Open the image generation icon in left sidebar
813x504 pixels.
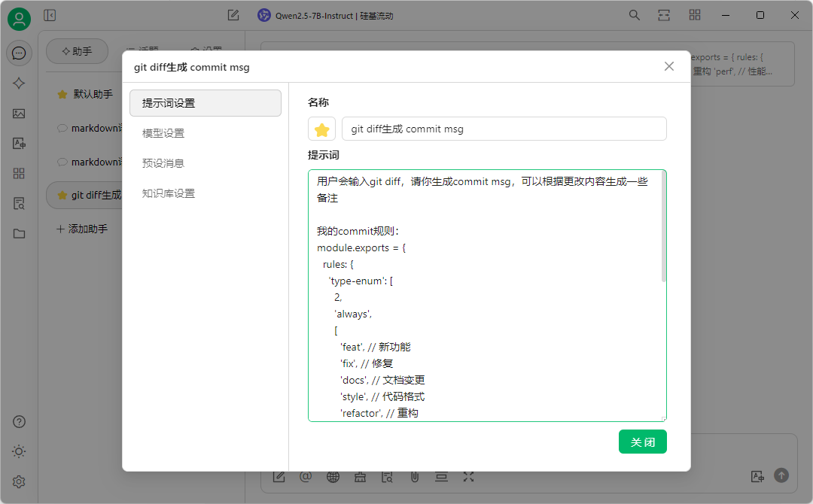coord(19,114)
